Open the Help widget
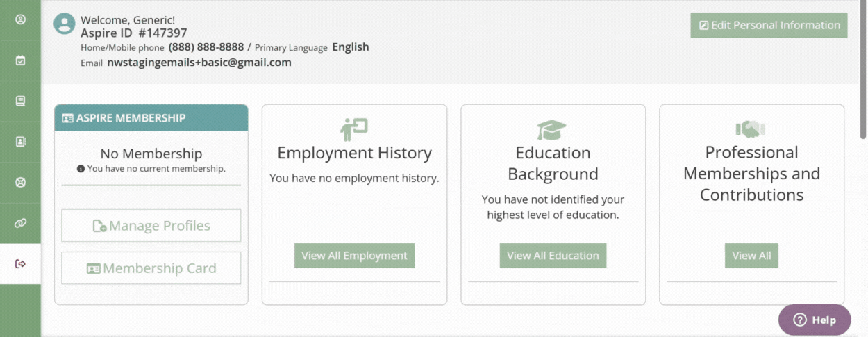This screenshot has height=337, width=868. coord(815,320)
